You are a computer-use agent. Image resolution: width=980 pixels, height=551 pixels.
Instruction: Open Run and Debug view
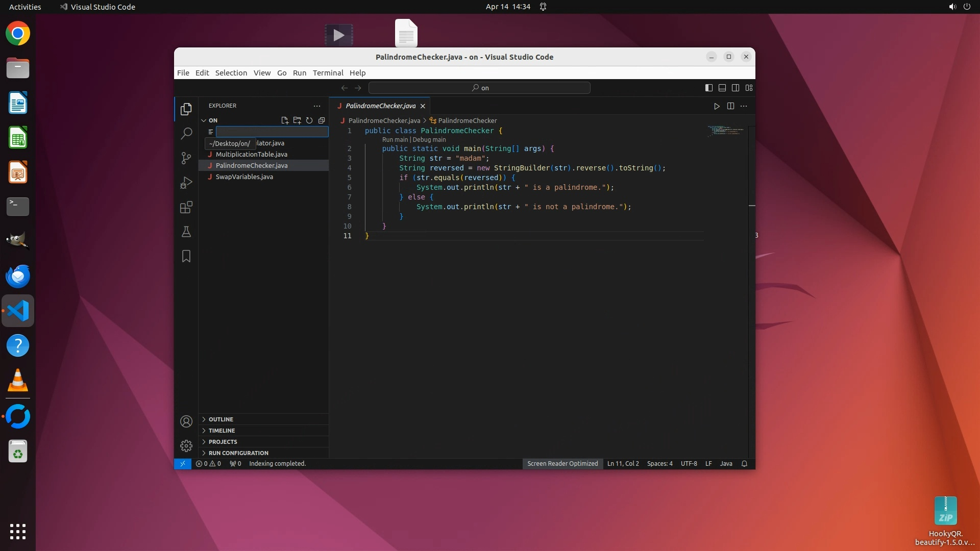[x=186, y=183]
